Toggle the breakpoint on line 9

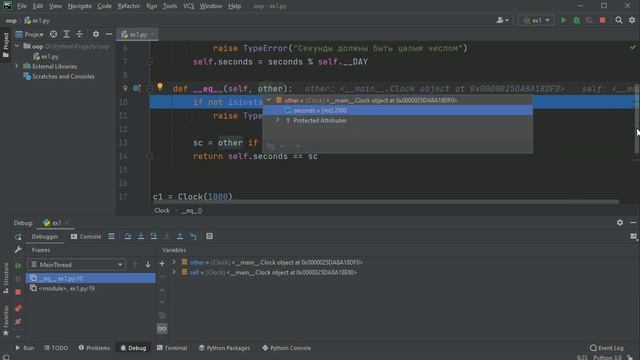point(136,88)
